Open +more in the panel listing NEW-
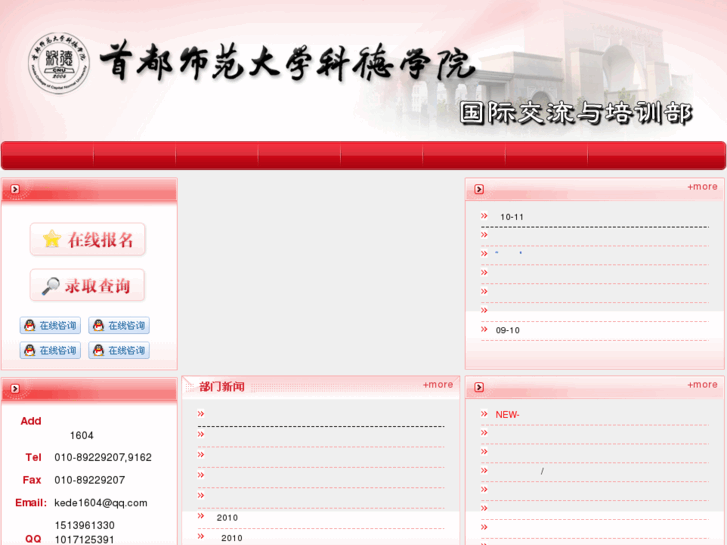727x545 pixels. click(x=702, y=385)
